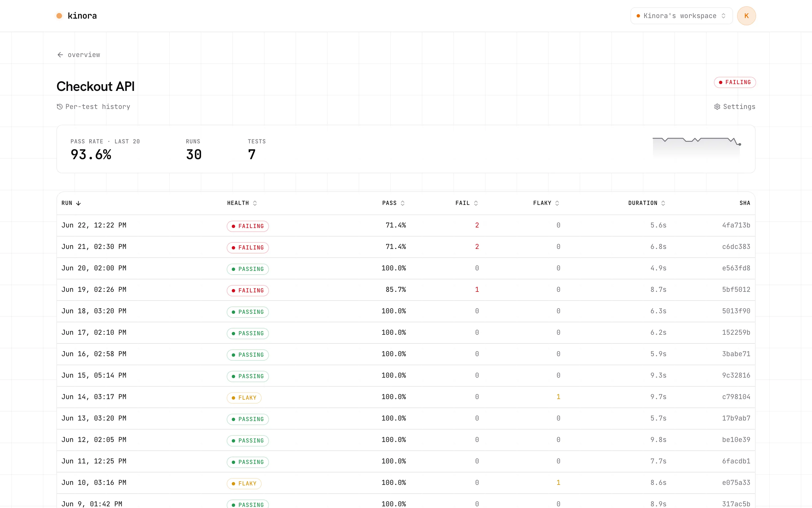Open the Jun 14, 03:17 PM run
The height and width of the screenshot is (508, 812).
(406, 397)
